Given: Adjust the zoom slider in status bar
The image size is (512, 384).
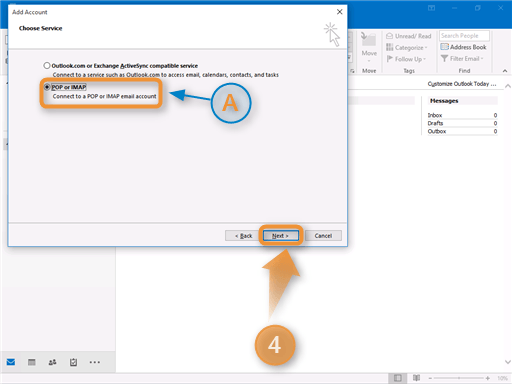Looking at the screenshot, I should [459, 378].
